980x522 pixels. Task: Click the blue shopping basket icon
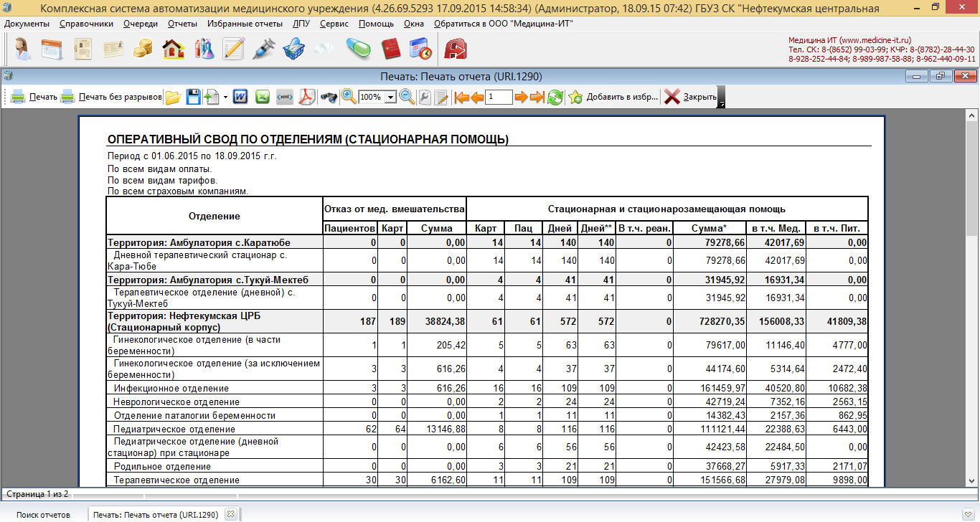click(x=294, y=49)
